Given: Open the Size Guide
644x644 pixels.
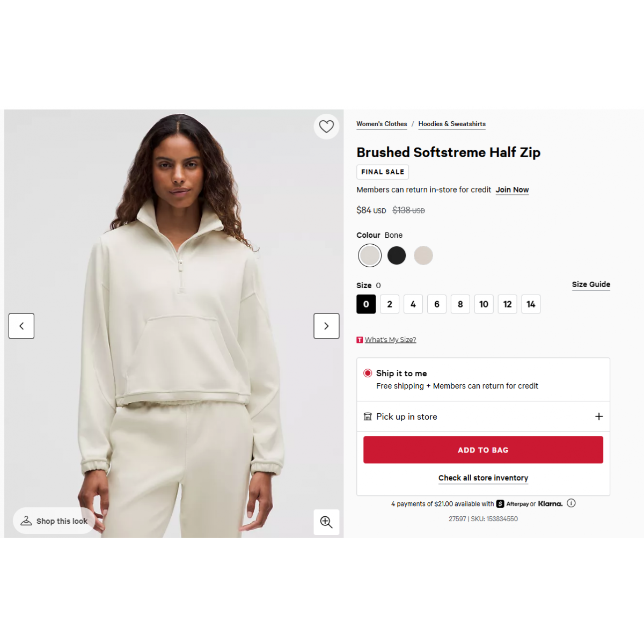Looking at the screenshot, I should [x=591, y=284].
